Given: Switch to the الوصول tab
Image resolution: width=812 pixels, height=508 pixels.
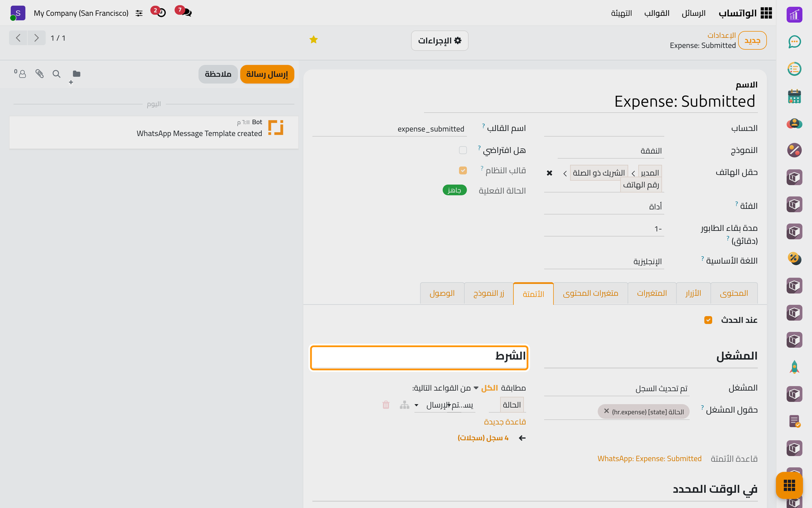Looking at the screenshot, I should pos(442,293).
